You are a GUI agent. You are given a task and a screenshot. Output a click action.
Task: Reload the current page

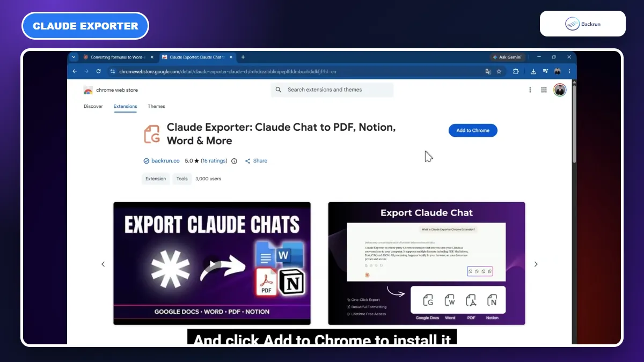tap(99, 71)
